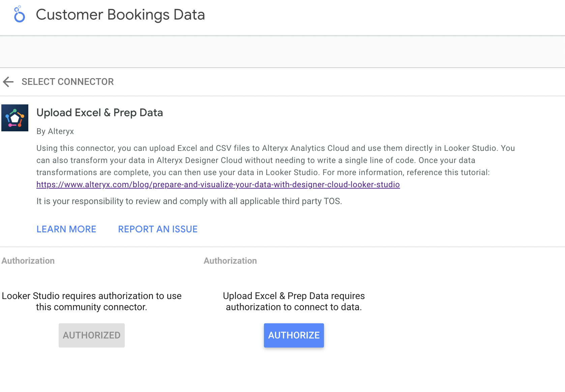
Task: Click the Customer Bookings Data report title
Action: tap(120, 14)
